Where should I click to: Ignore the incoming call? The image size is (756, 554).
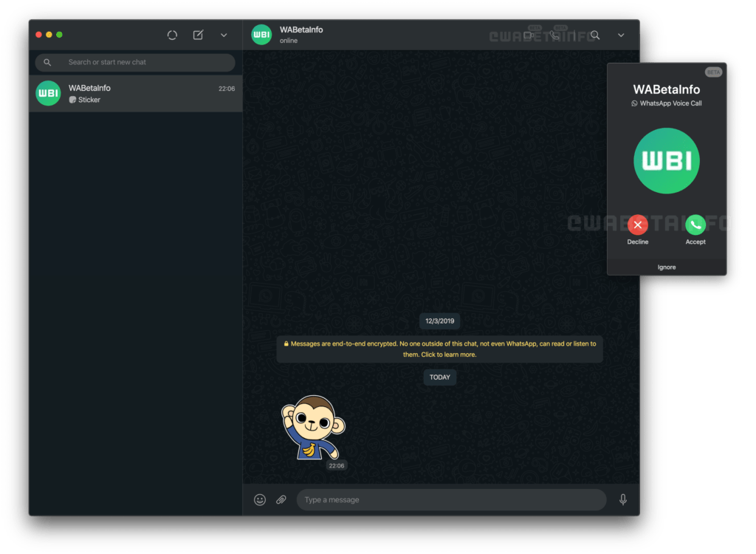(667, 267)
